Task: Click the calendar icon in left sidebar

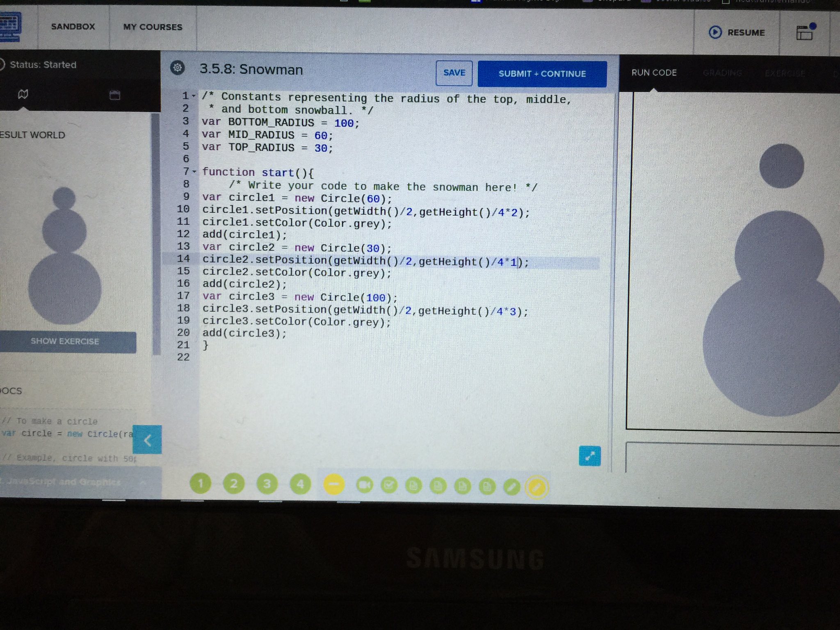Action: pyautogui.click(x=115, y=95)
